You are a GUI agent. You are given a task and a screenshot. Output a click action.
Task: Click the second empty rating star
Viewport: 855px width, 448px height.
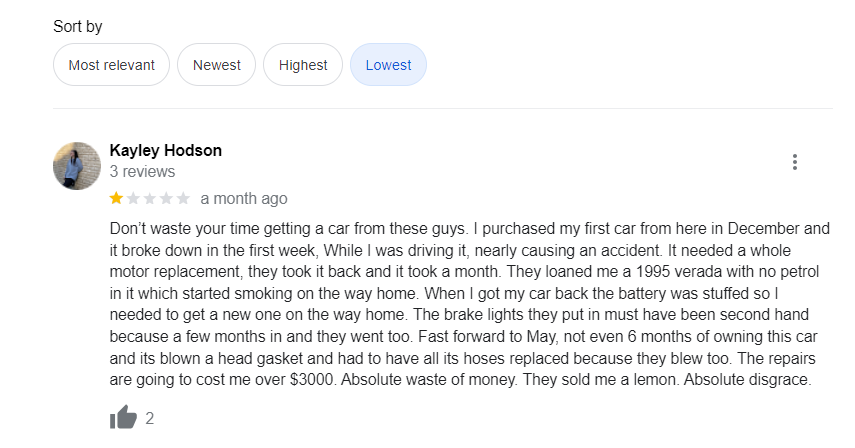pyautogui.click(x=133, y=198)
